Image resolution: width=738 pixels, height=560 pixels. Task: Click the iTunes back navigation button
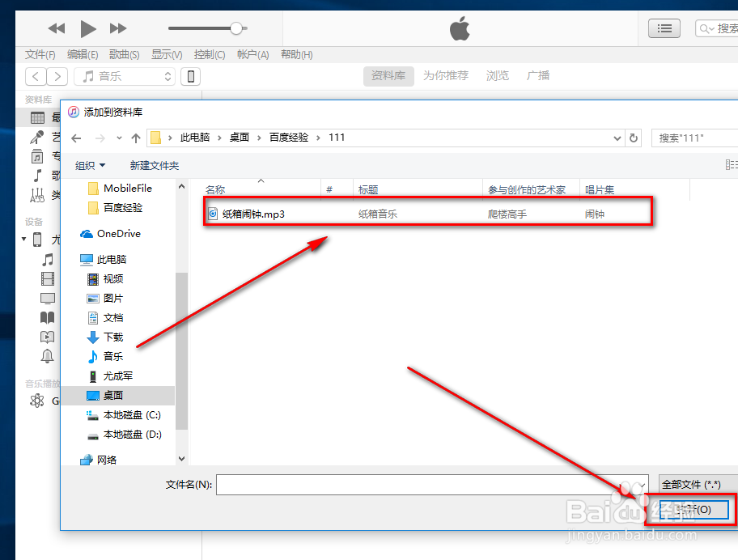(36, 76)
